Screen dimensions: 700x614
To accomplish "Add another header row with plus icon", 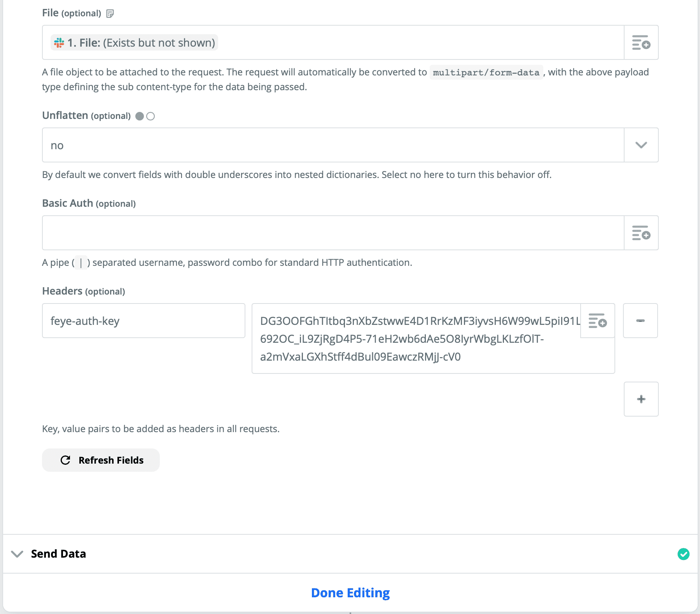I will coord(641,399).
